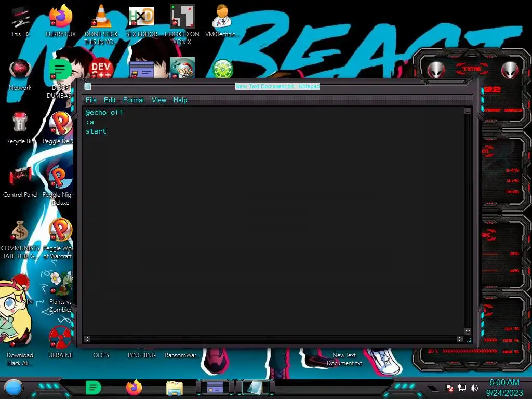Open the clock showing 8:00 AM
The image size is (532, 399).
coord(504,388)
